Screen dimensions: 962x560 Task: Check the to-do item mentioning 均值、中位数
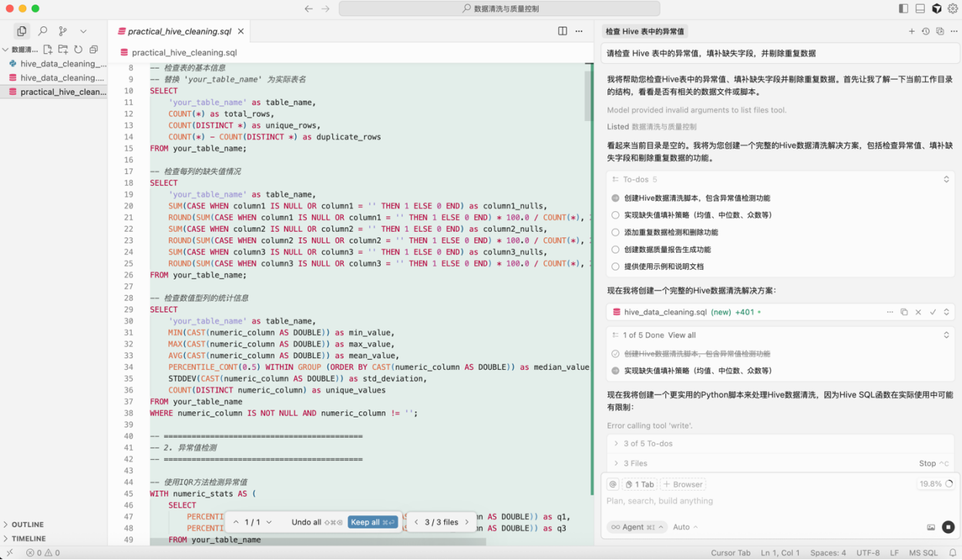(615, 216)
